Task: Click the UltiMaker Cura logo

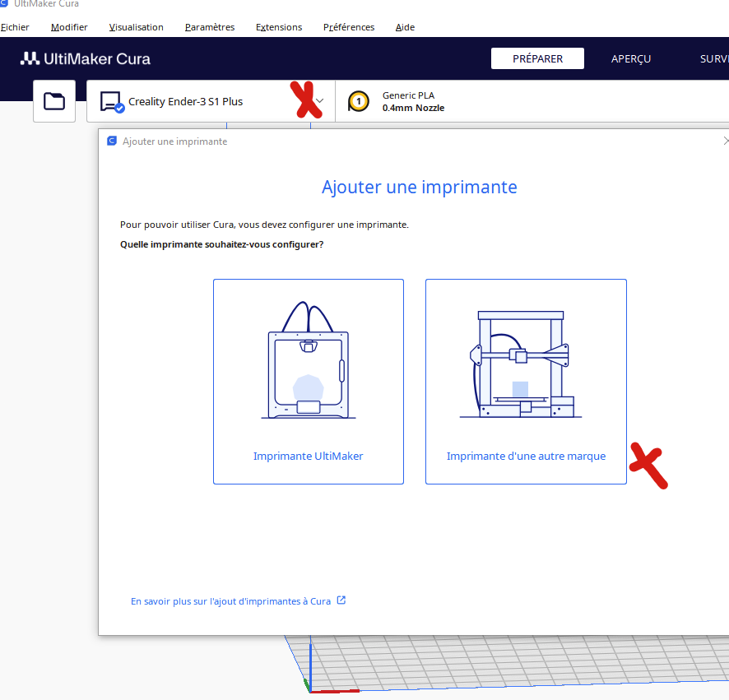Action: 86,58
